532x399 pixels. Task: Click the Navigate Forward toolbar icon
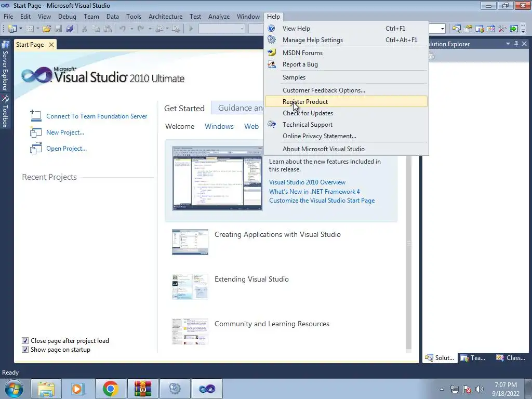[x=176, y=29]
